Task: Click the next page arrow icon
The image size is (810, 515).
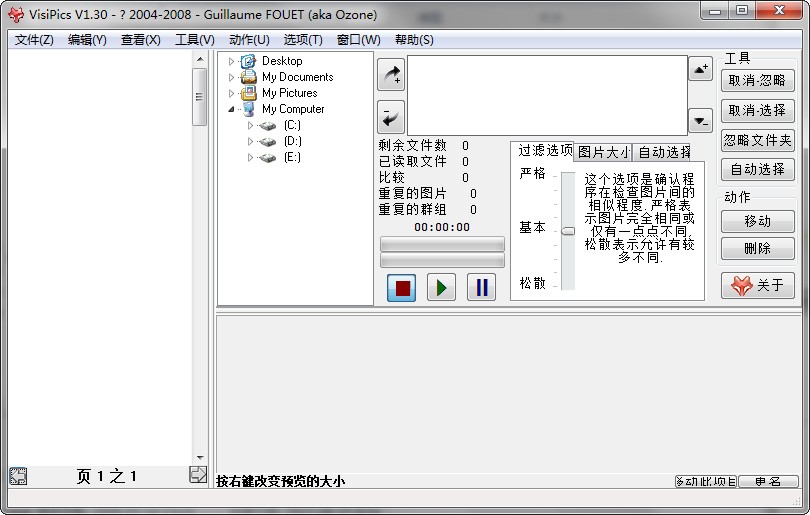Action: (198, 474)
